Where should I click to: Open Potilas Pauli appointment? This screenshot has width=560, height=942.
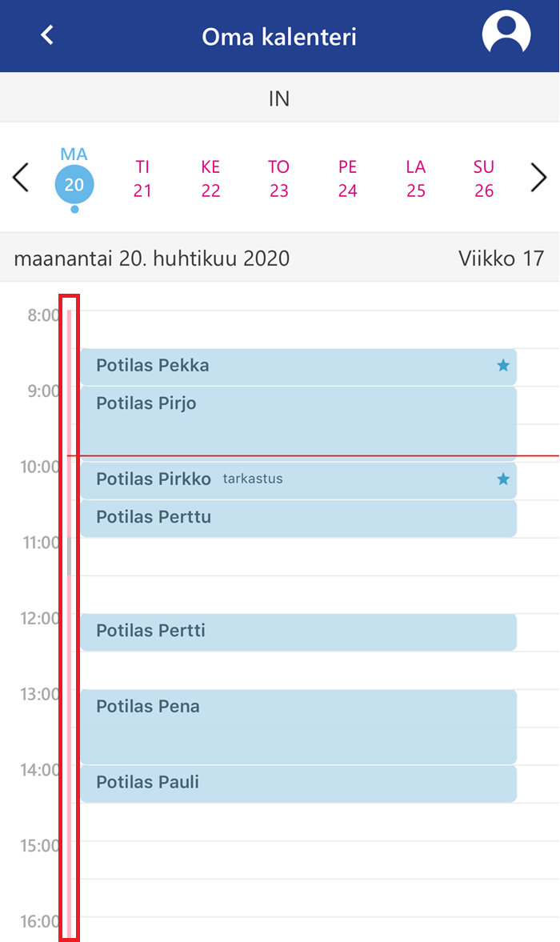pyautogui.click(x=298, y=784)
